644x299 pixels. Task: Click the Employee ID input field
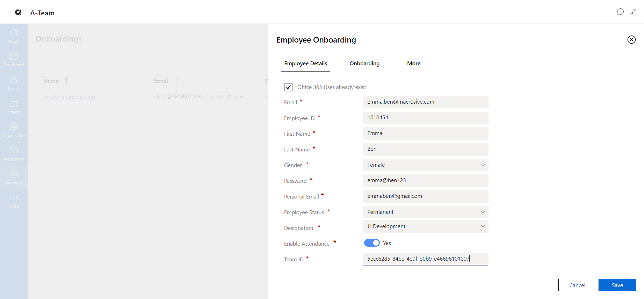pyautogui.click(x=425, y=118)
